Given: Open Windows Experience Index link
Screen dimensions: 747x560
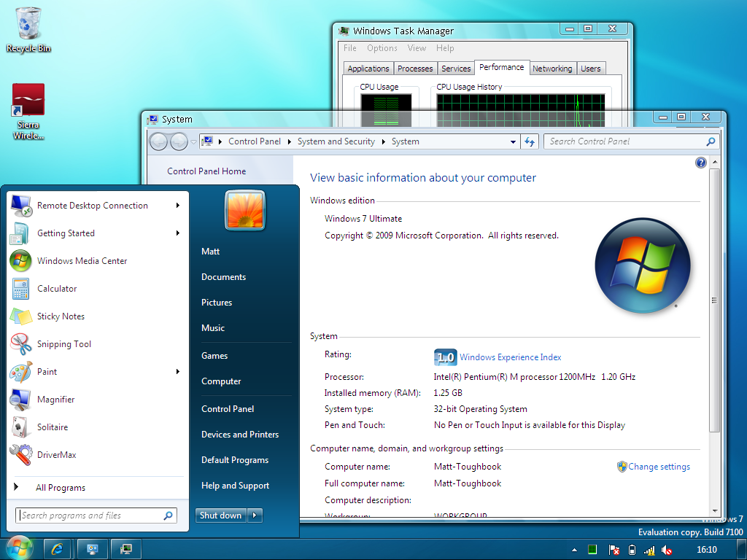Looking at the screenshot, I should click(x=510, y=357).
